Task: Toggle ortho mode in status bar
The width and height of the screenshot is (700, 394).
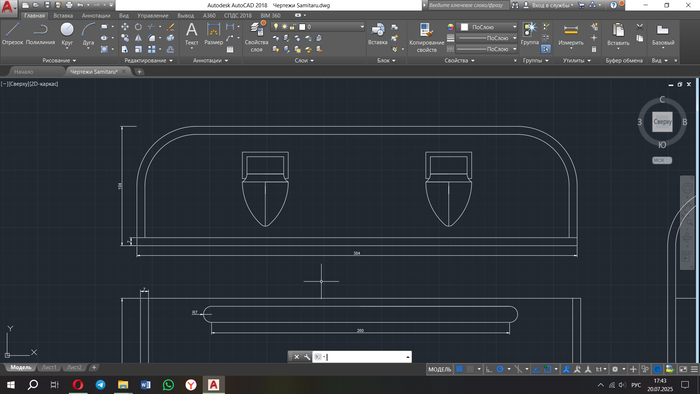Action: (489, 369)
